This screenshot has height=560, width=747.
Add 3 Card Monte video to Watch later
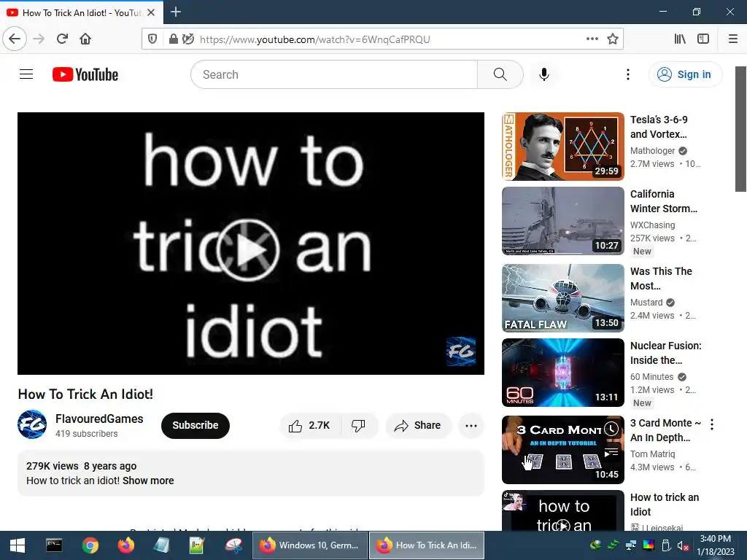click(611, 429)
